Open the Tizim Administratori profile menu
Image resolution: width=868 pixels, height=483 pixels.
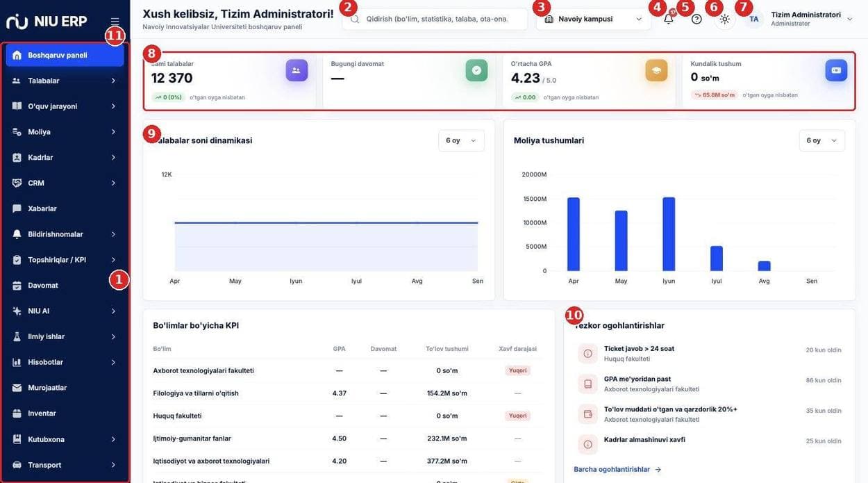point(799,19)
